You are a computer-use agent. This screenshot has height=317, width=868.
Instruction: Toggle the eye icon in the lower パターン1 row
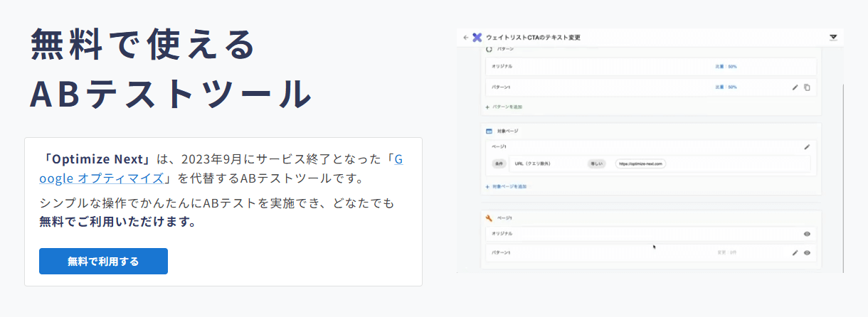(x=807, y=252)
